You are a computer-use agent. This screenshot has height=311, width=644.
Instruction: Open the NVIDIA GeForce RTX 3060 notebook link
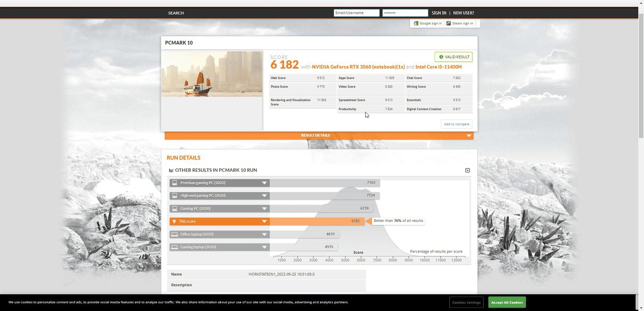(x=358, y=67)
